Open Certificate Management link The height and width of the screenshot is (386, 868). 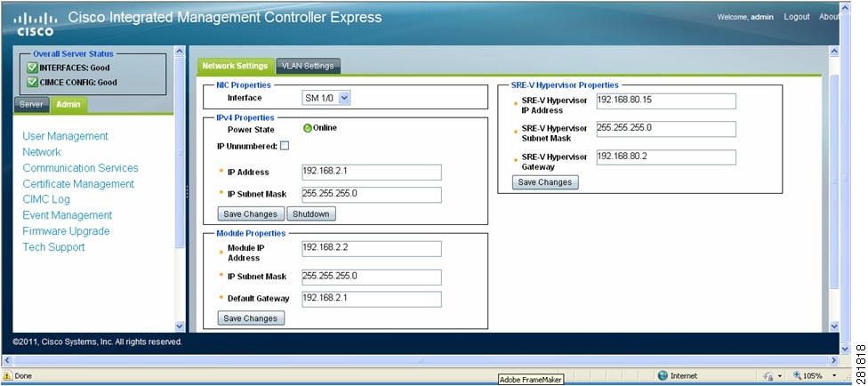click(x=78, y=184)
